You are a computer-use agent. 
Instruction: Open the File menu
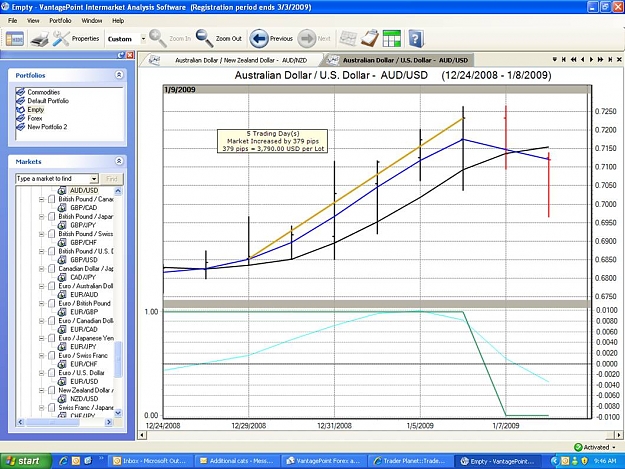[x=13, y=21]
